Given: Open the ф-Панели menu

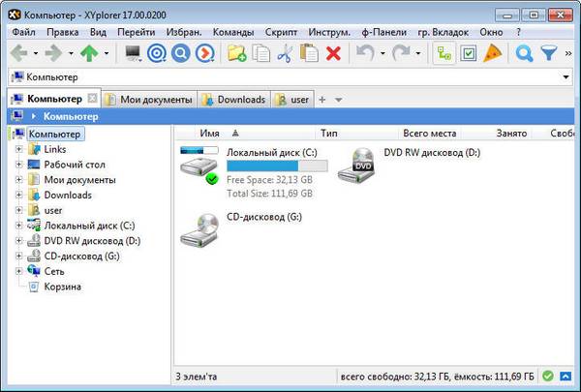Looking at the screenshot, I should pyautogui.click(x=383, y=32).
